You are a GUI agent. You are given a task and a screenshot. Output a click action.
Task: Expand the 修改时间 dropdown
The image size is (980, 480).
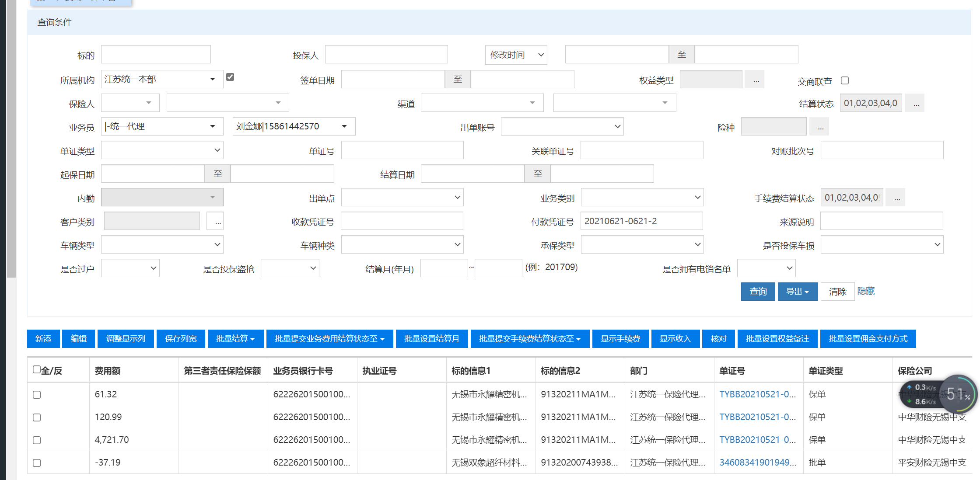(516, 55)
